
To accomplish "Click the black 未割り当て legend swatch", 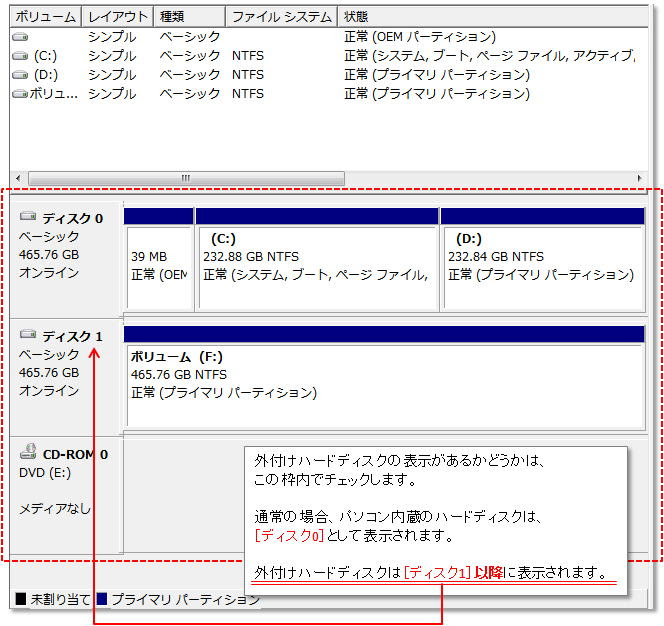I will coord(21,599).
